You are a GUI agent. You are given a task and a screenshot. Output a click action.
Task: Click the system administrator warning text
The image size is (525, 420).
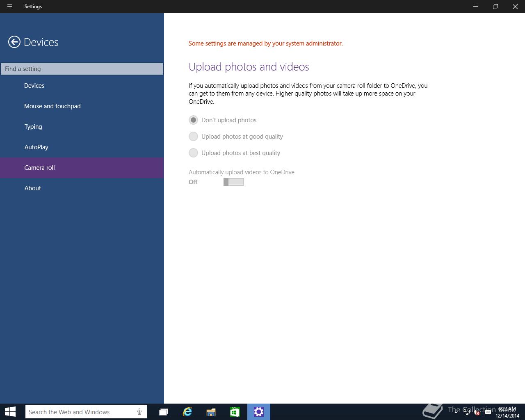coord(265,43)
